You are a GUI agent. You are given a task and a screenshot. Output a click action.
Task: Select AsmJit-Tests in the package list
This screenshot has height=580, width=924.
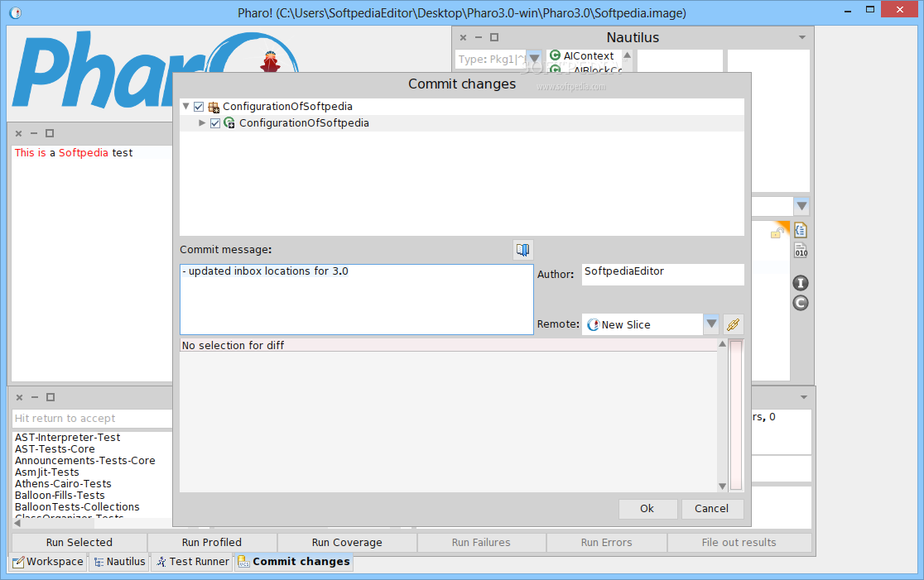pyautogui.click(x=46, y=472)
